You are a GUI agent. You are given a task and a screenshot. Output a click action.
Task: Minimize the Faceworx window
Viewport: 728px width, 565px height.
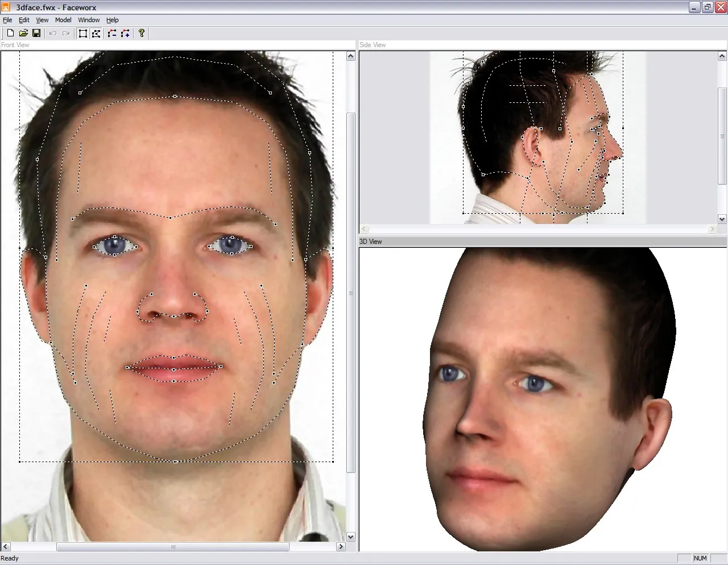(694, 7)
